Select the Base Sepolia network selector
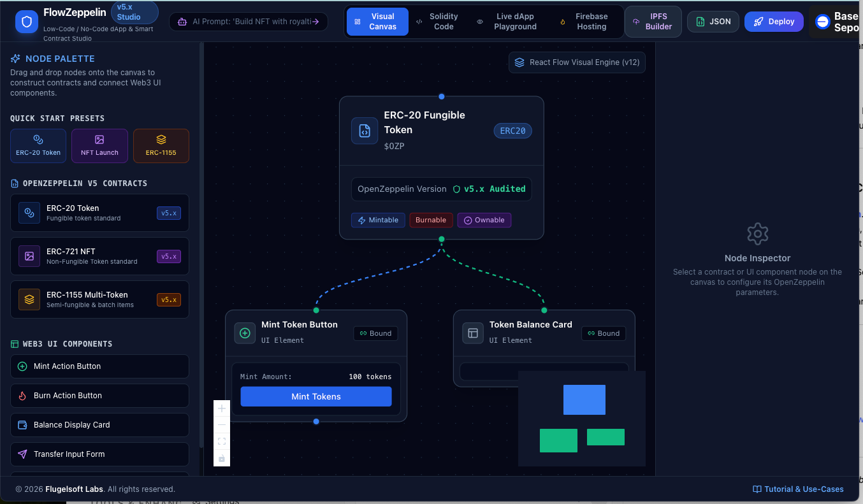 (836, 22)
